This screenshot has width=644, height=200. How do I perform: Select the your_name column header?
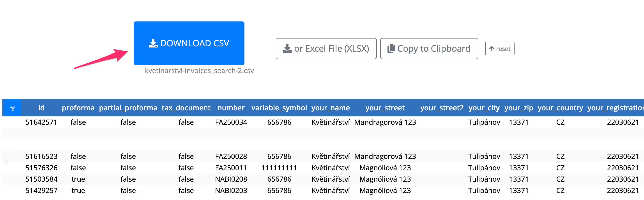click(x=330, y=108)
